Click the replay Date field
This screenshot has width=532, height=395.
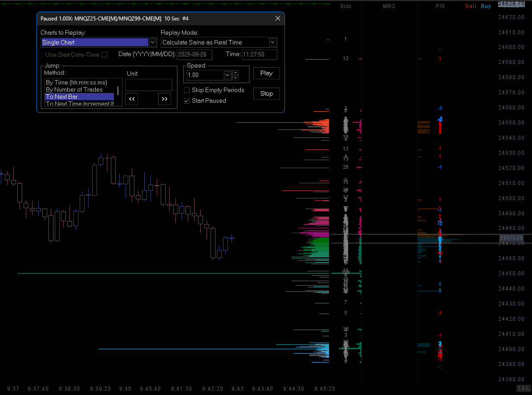pyautogui.click(x=195, y=55)
